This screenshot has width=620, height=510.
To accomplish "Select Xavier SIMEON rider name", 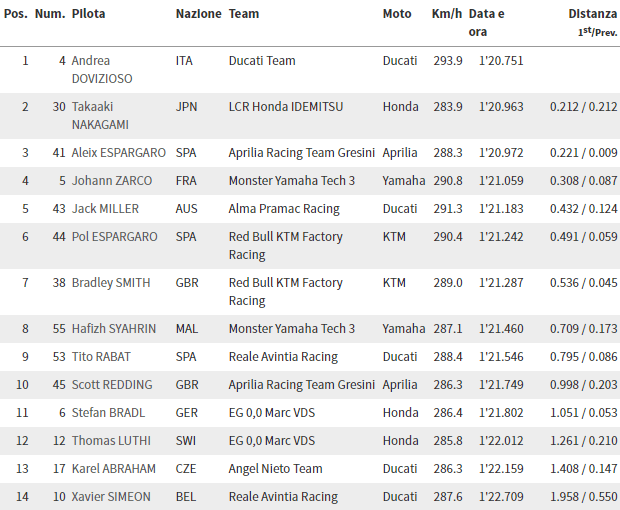I will [111, 497].
